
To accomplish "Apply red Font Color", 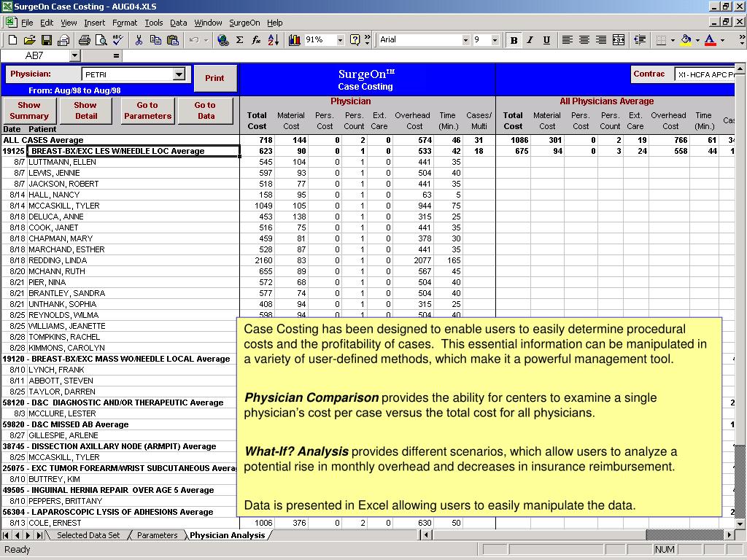I will click(710, 40).
